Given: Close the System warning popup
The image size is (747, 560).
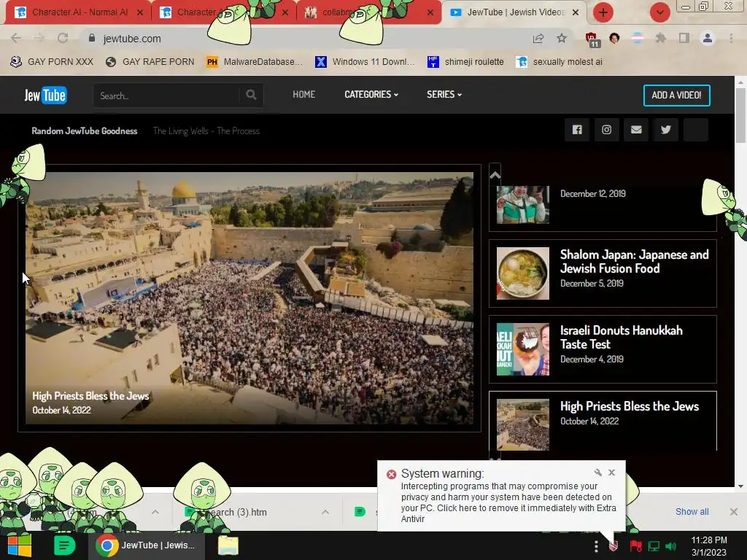Looking at the screenshot, I should (612, 472).
